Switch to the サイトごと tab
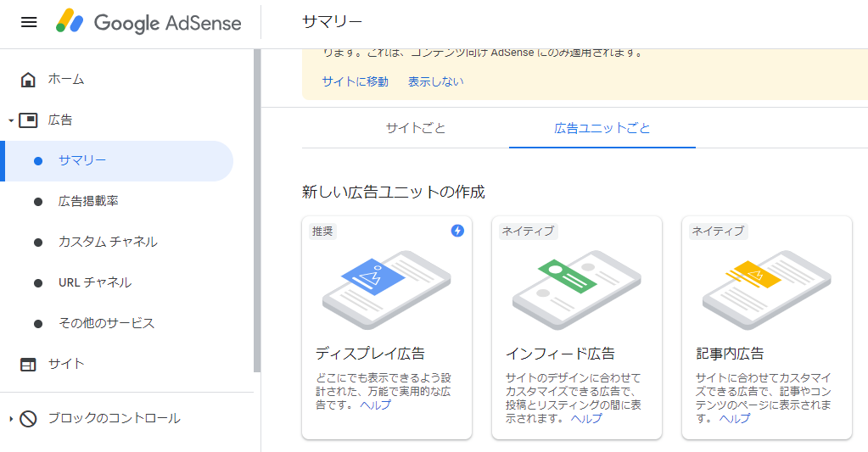The image size is (868, 452). [x=416, y=128]
